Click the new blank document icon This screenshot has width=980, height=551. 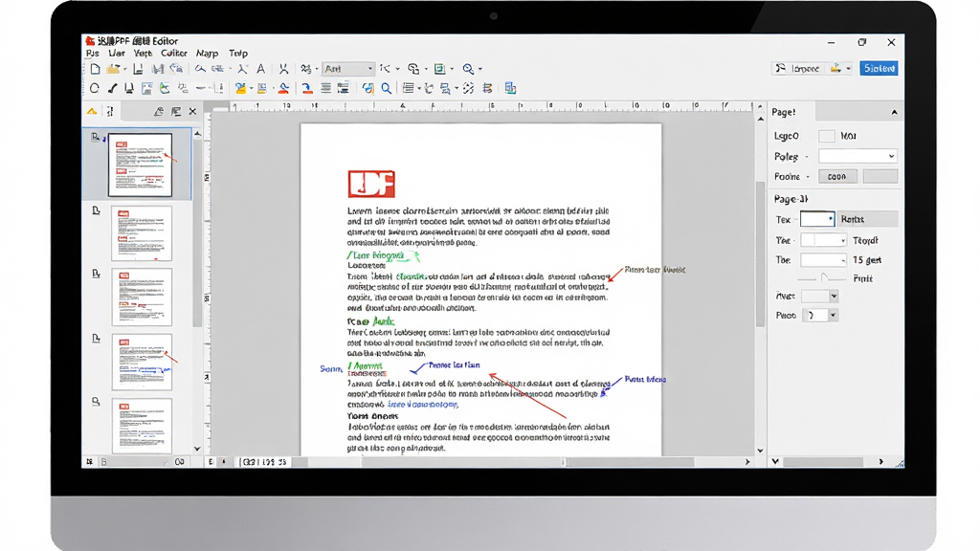coord(95,69)
